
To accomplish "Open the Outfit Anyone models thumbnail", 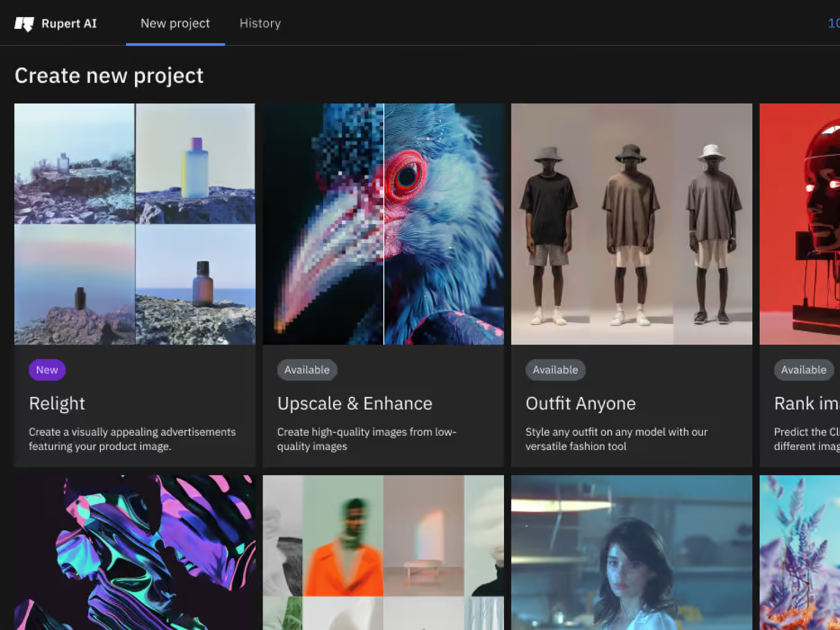I will (x=632, y=224).
